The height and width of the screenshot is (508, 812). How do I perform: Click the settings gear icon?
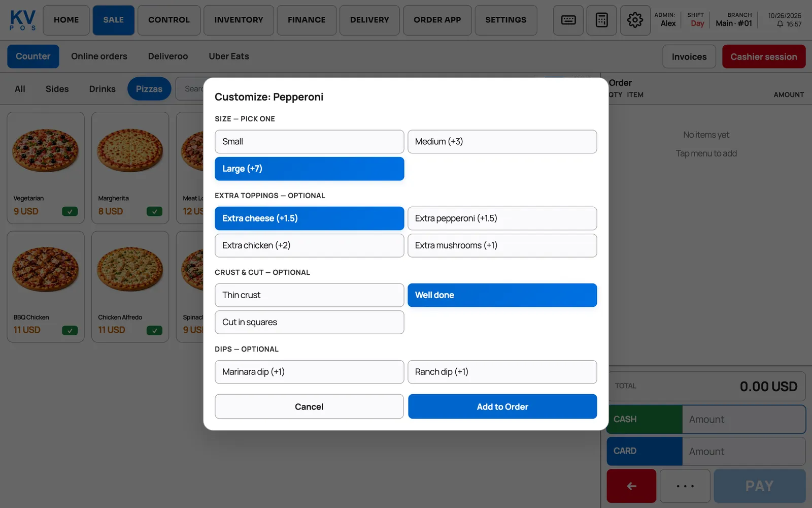[x=635, y=20]
